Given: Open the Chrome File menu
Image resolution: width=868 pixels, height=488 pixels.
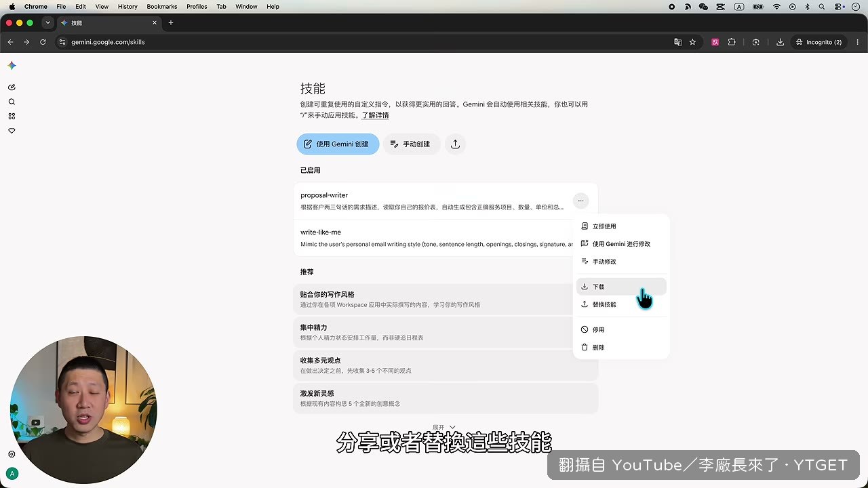Looking at the screenshot, I should point(61,7).
